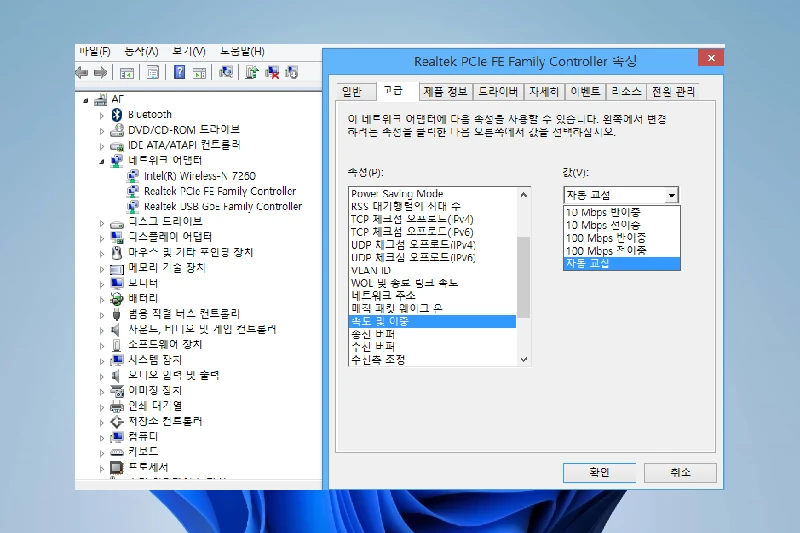The height and width of the screenshot is (533, 800).
Task: Click the Uninstall device icon with red X
Action: (272, 72)
